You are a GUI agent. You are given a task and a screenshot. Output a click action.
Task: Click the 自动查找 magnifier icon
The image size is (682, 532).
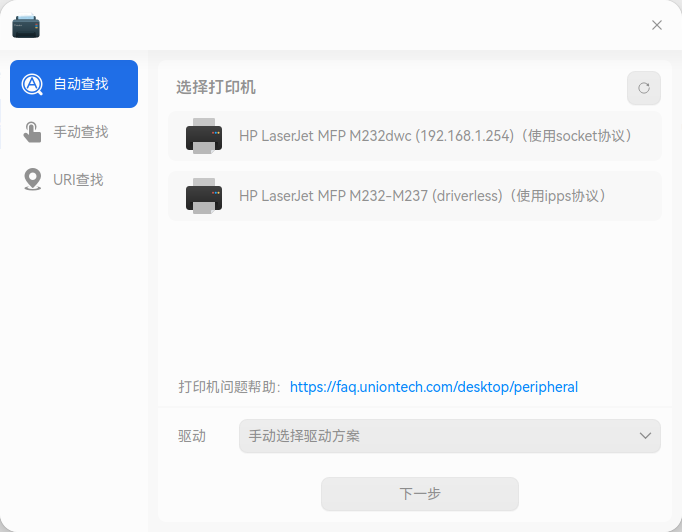(x=32, y=84)
